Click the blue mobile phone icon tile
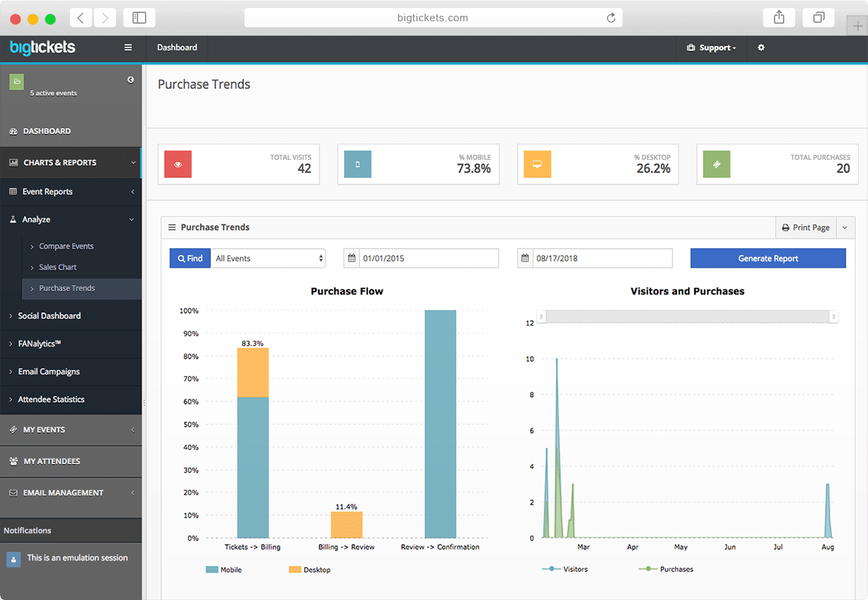The width and height of the screenshot is (868, 600). (x=358, y=164)
